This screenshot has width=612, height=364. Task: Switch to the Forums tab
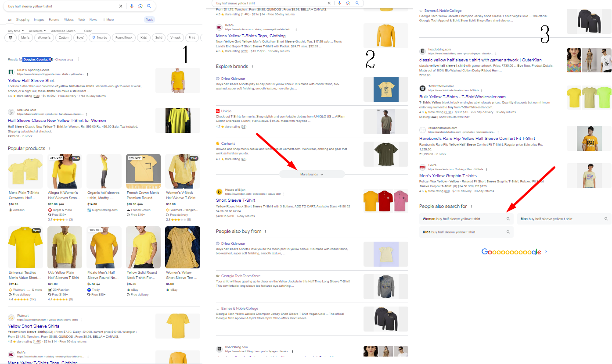54,20
